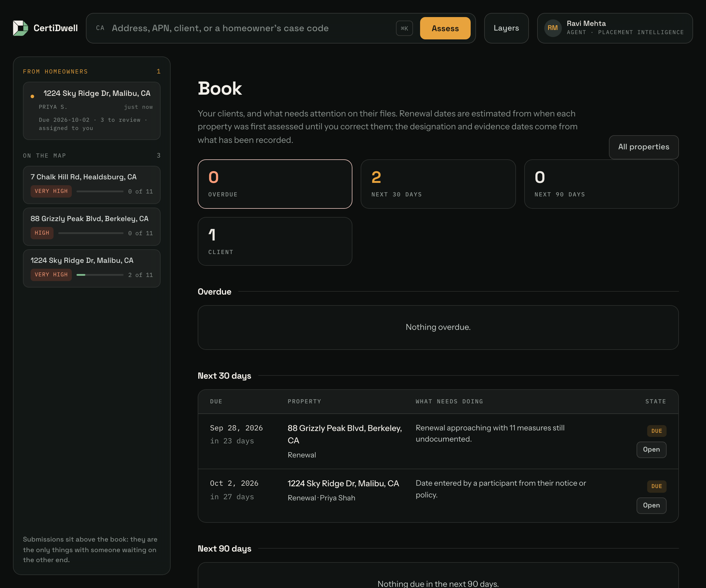Click VERY HIGH badge on Chalk Hill Rd
Screen dimensions: 706x588
[x=51, y=191]
